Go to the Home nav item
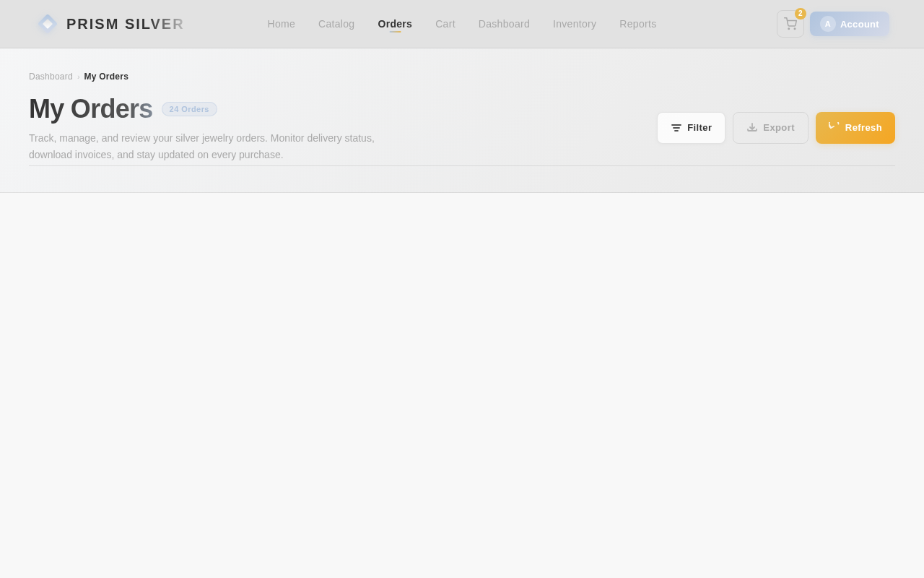Viewport: 924px width, 578px height. click(x=282, y=24)
